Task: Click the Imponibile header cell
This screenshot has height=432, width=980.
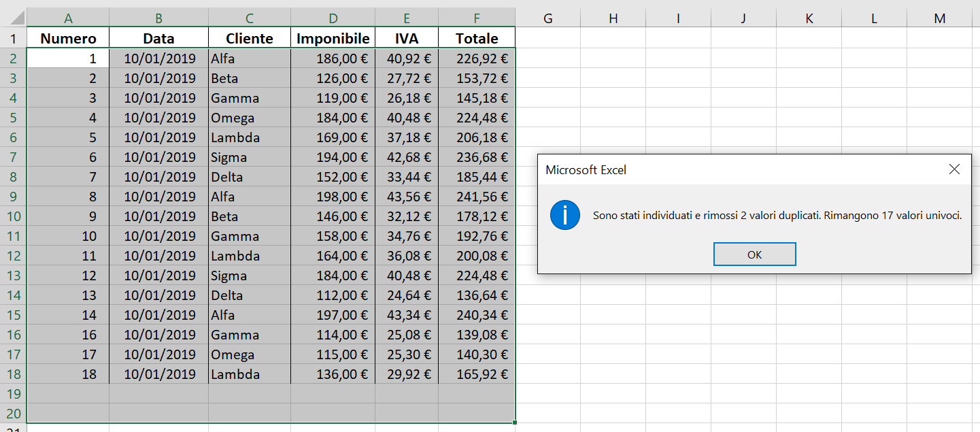Action: tap(333, 38)
